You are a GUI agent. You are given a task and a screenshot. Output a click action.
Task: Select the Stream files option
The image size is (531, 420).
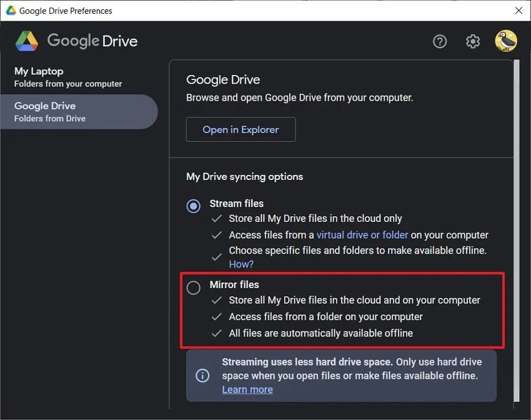point(192,206)
